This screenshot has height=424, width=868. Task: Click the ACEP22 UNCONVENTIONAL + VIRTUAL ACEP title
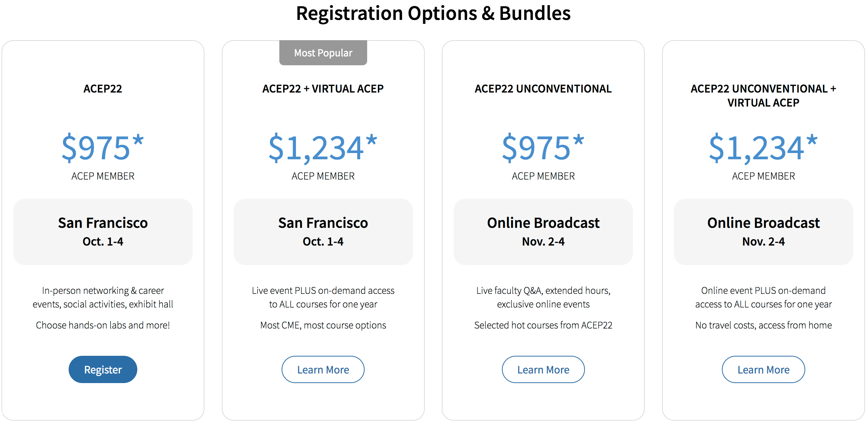[x=763, y=95]
